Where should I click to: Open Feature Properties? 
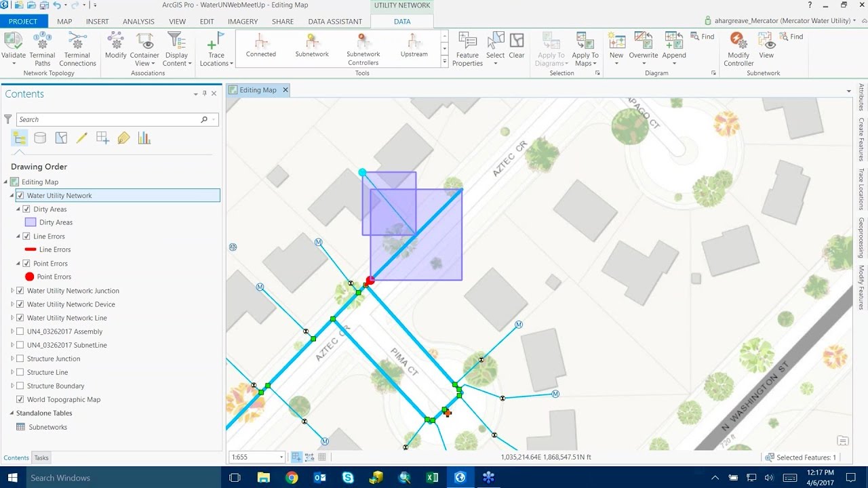[467, 49]
